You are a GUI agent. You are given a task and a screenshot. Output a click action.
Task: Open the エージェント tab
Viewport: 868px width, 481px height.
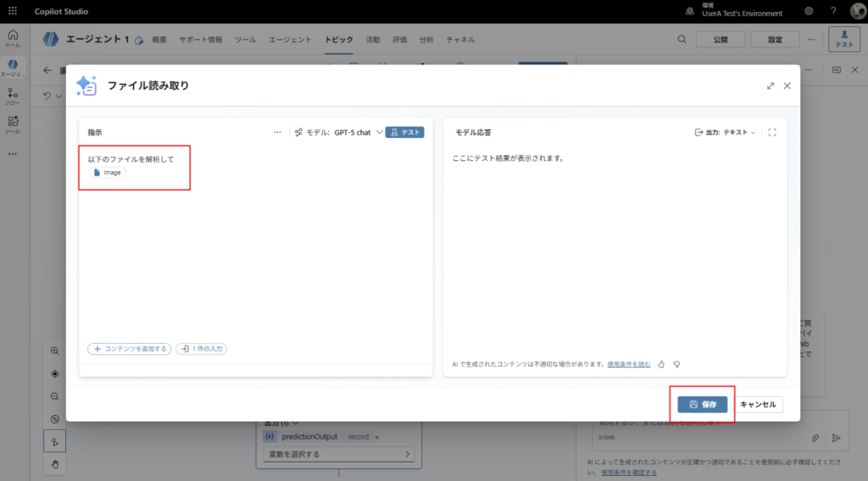(x=290, y=39)
